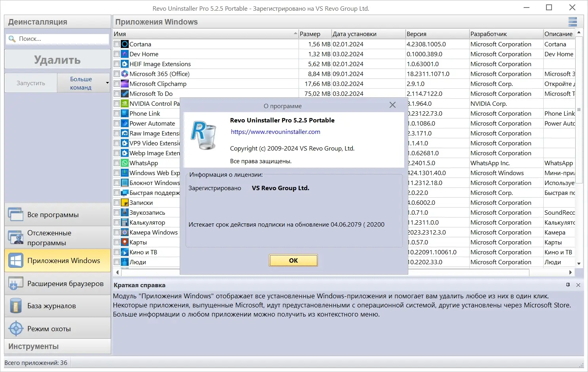
Task: Click the Dev Home app icon
Action: click(x=125, y=54)
